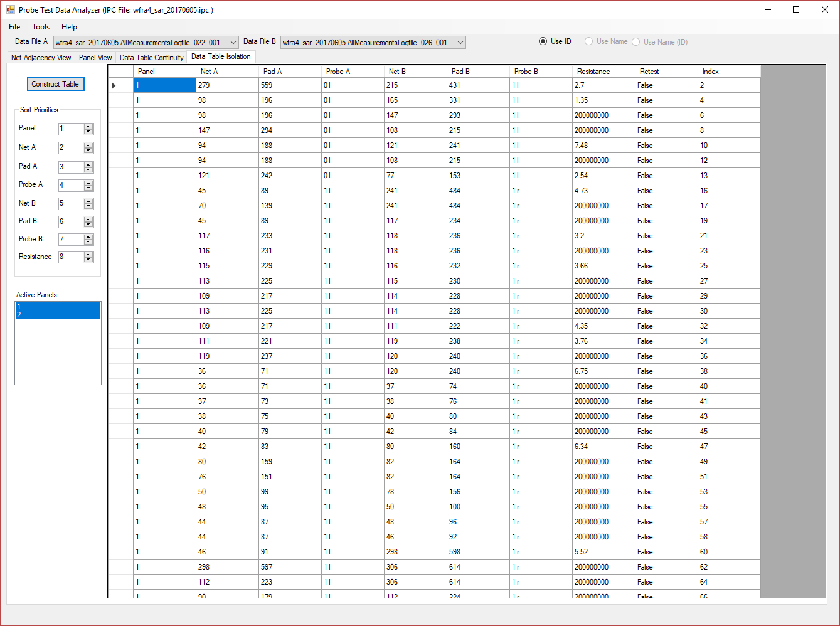Sort by the Net A column header
Screen dimensions: 840x626
pos(227,72)
